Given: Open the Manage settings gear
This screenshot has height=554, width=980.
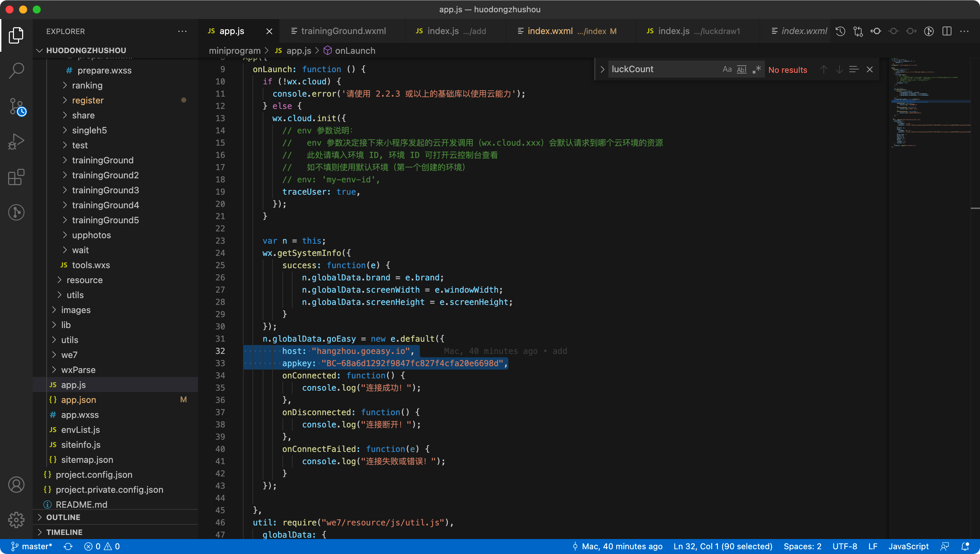Looking at the screenshot, I should click(x=16, y=519).
